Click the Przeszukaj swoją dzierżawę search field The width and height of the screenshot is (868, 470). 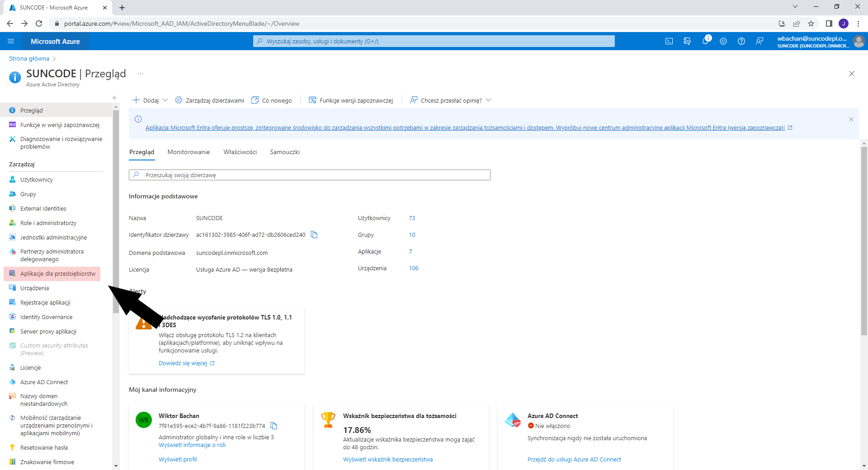pos(310,175)
